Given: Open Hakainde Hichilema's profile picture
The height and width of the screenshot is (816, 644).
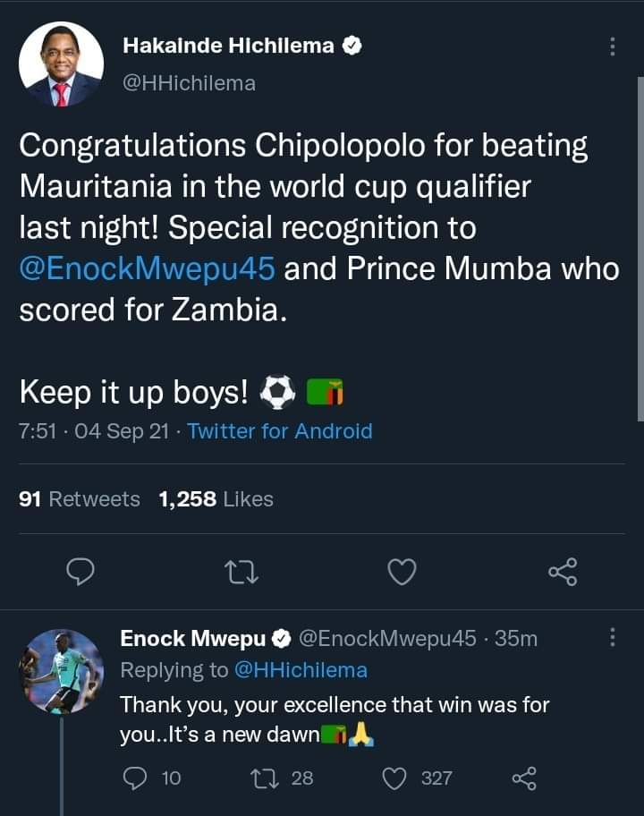Looking at the screenshot, I should pos(61,64).
